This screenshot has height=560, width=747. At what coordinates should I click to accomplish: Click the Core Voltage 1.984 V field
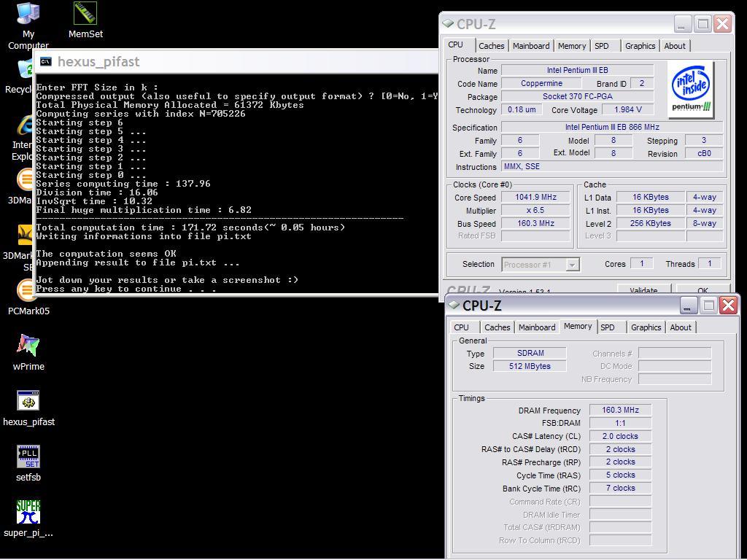click(627, 109)
